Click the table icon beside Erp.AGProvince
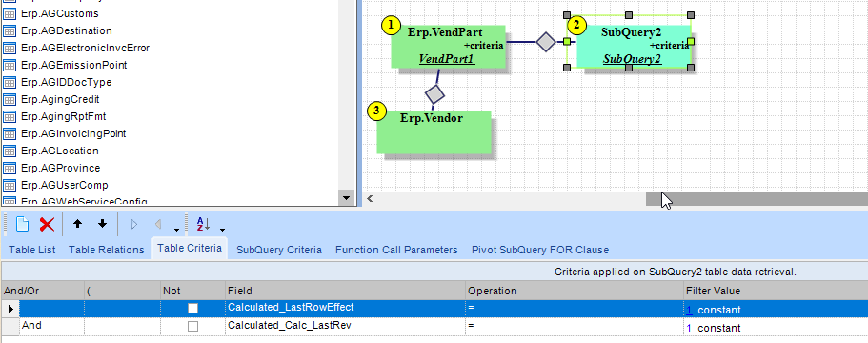This screenshot has width=868, height=343. (x=10, y=168)
